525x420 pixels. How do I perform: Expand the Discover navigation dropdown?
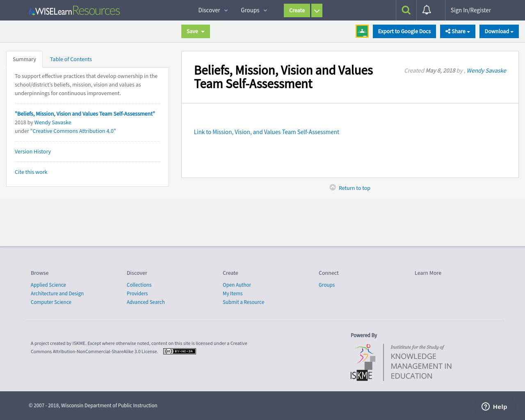pos(212,10)
